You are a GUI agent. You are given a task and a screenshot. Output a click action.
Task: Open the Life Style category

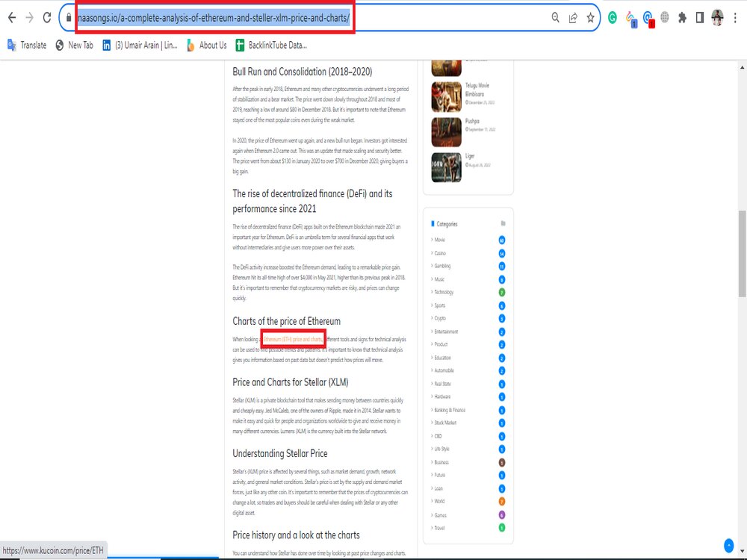[441, 449]
